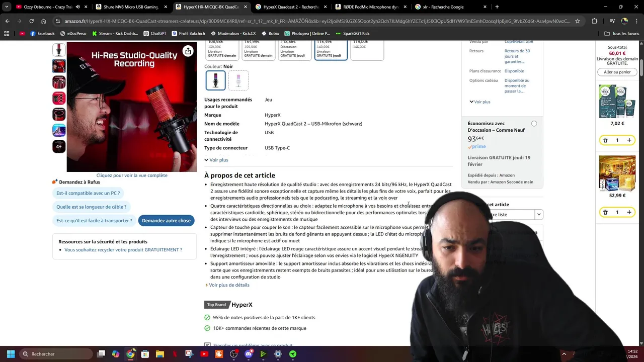The height and width of the screenshot is (362, 644).
Task: Click the Windows 'Rechercher' search box
Action: click(56, 354)
